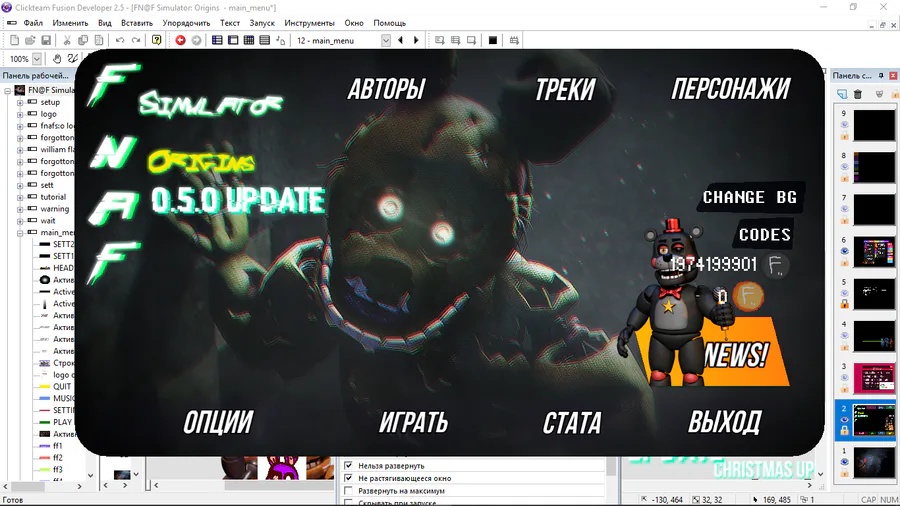The width and height of the screenshot is (900, 506).
Task: Run the project icon
Action: coord(440,40)
